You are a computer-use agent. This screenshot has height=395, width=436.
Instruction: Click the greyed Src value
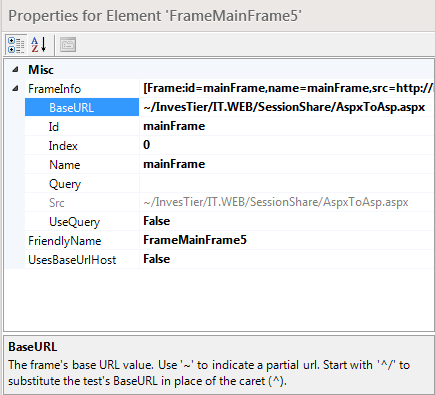click(276, 202)
